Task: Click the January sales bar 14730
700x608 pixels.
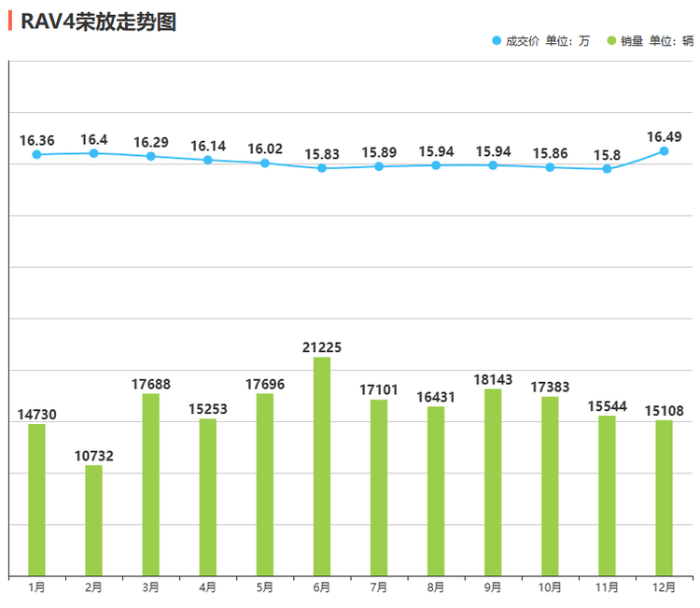Action: [x=36, y=500]
